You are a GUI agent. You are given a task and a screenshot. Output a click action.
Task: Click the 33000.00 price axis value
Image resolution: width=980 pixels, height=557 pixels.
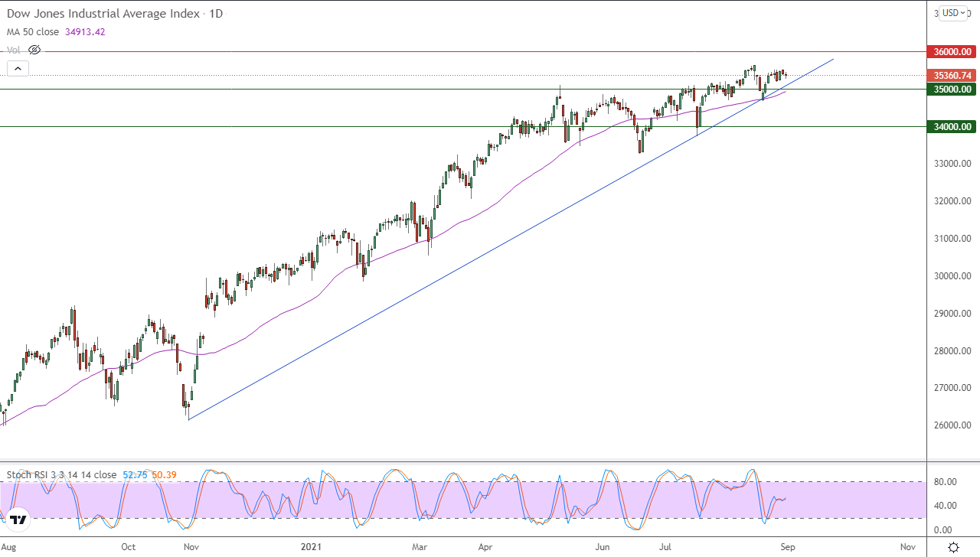[x=953, y=164]
